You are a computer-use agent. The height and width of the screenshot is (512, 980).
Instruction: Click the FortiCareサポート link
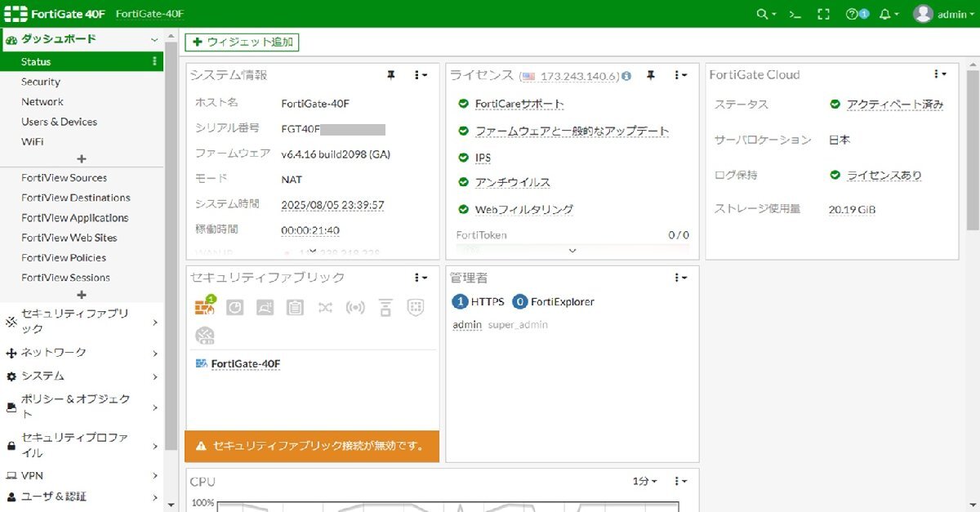519,105
